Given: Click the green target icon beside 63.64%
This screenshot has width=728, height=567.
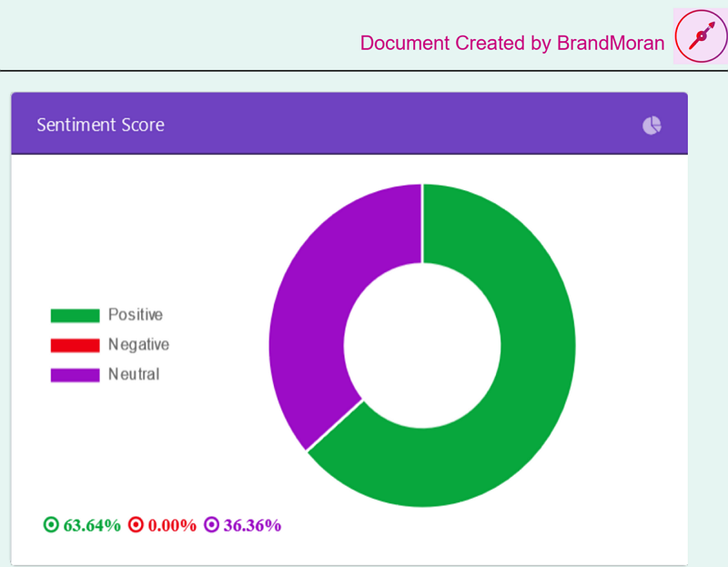Looking at the screenshot, I should (x=51, y=525).
